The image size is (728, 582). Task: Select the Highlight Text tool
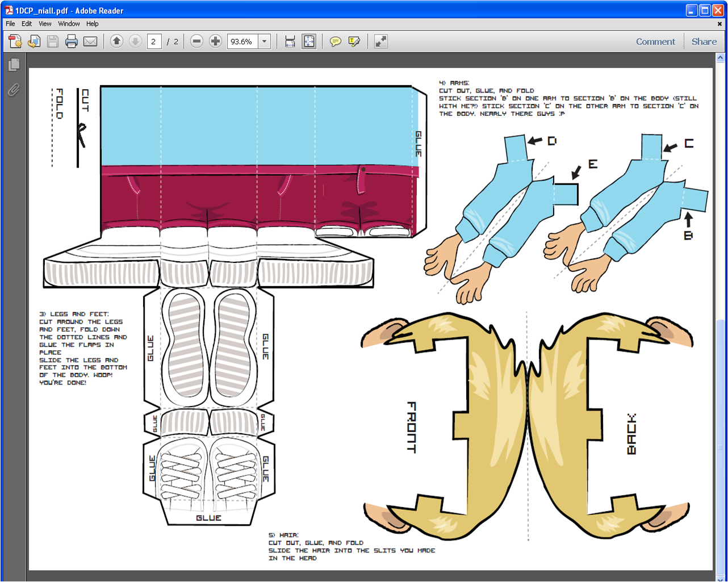click(354, 41)
